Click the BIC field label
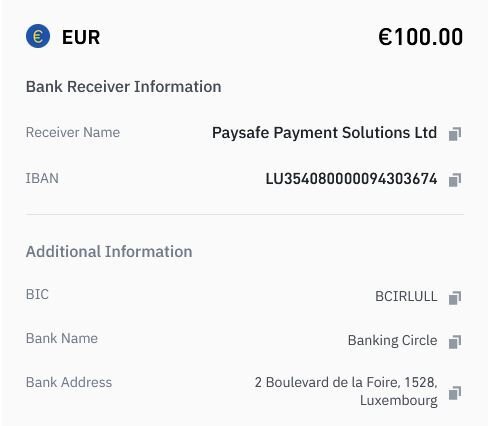 pyautogui.click(x=37, y=294)
